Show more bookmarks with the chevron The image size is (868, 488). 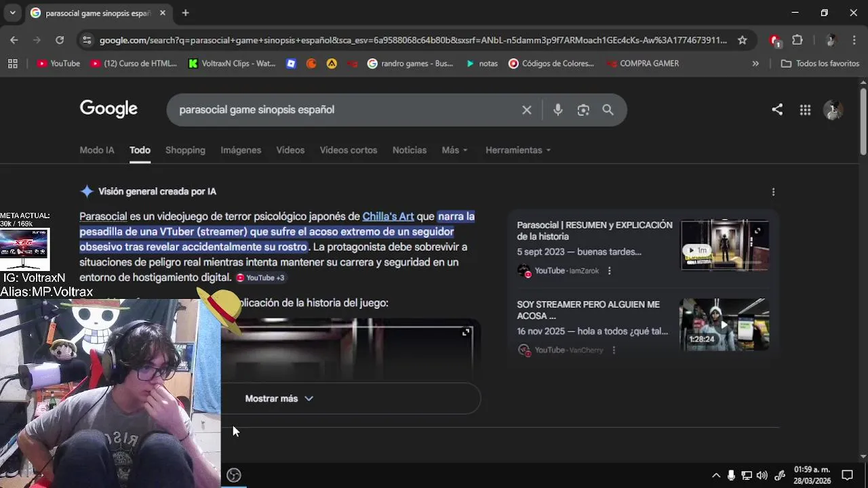point(755,64)
